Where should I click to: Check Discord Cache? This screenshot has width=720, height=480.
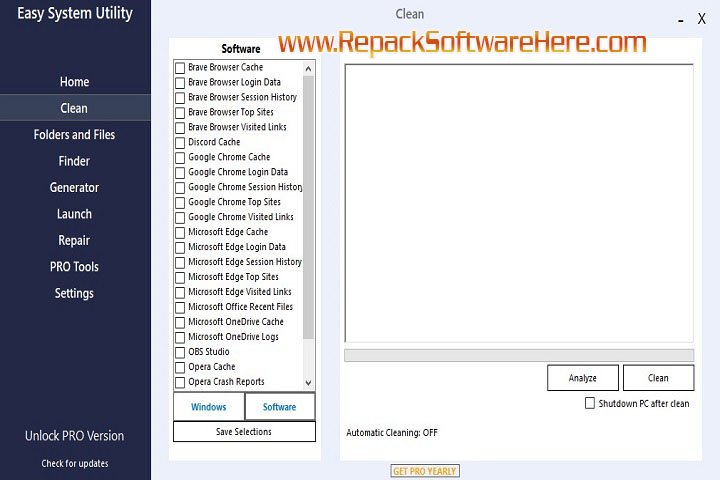pyautogui.click(x=180, y=143)
